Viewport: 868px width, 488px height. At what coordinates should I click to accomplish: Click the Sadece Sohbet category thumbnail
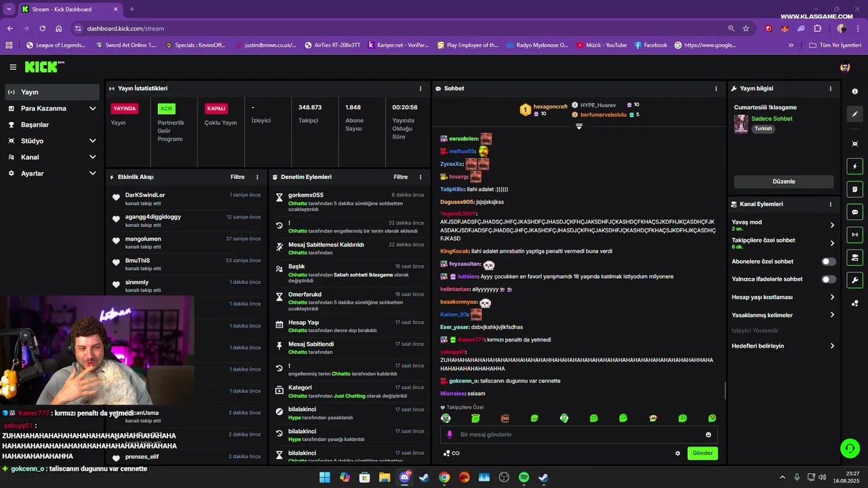(x=741, y=124)
